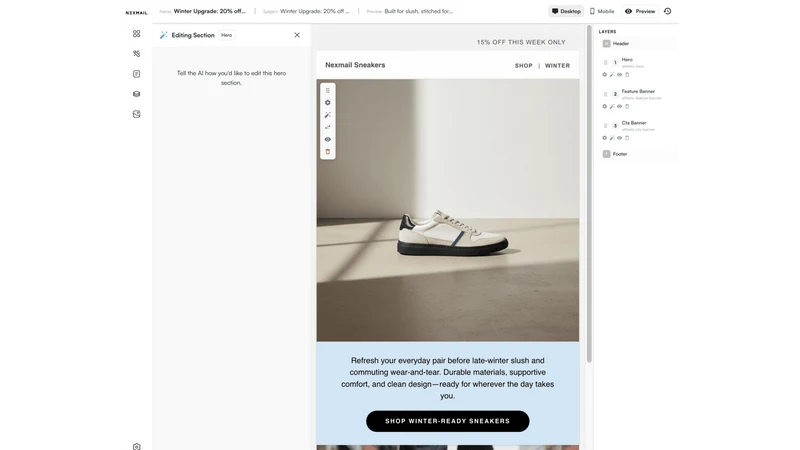The height and width of the screenshot is (450, 800).
Task: Open hero settings gear on floating toolbar
Action: click(328, 103)
